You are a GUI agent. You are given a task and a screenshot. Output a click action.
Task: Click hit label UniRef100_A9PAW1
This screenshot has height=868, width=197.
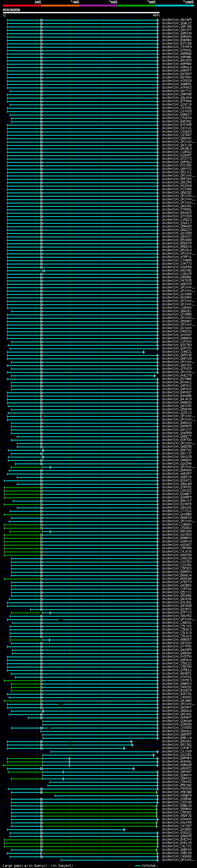click(177, 57)
